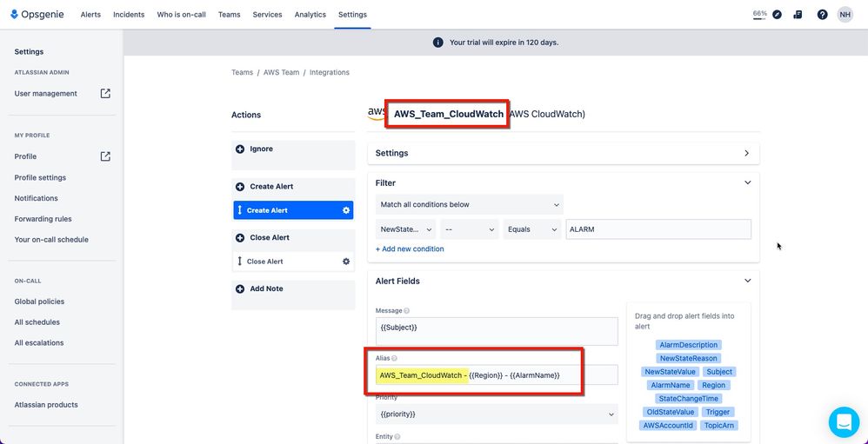This screenshot has width=868, height=444.
Task: Click the Entity field help icon
Action: pyautogui.click(x=397, y=437)
